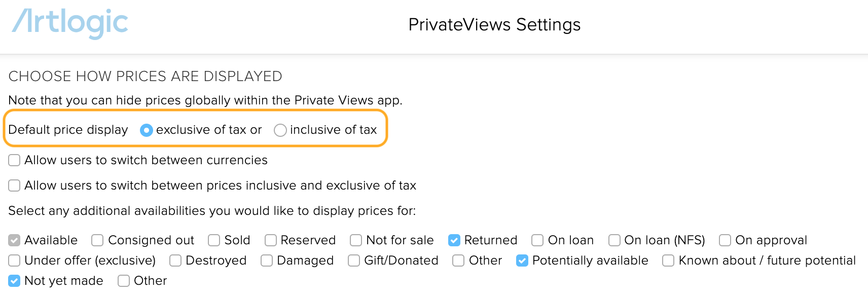Click the Artlogic logo

point(70,23)
